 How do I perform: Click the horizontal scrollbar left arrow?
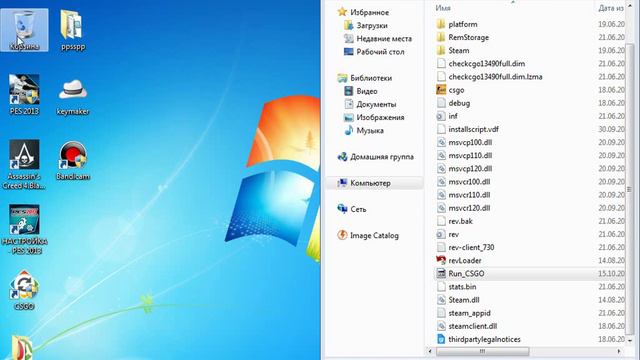click(430, 351)
